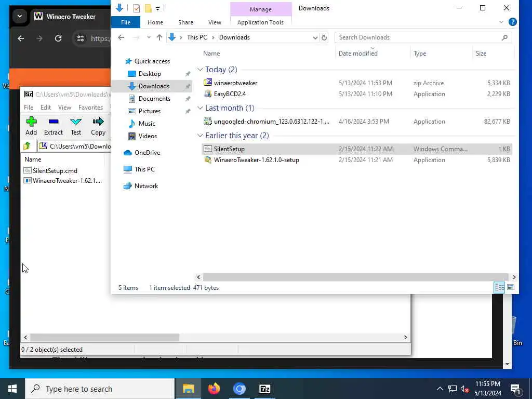This screenshot has height=399, width=532.
Task: Go up one folder in 7-Zip
Action: pos(27,146)
